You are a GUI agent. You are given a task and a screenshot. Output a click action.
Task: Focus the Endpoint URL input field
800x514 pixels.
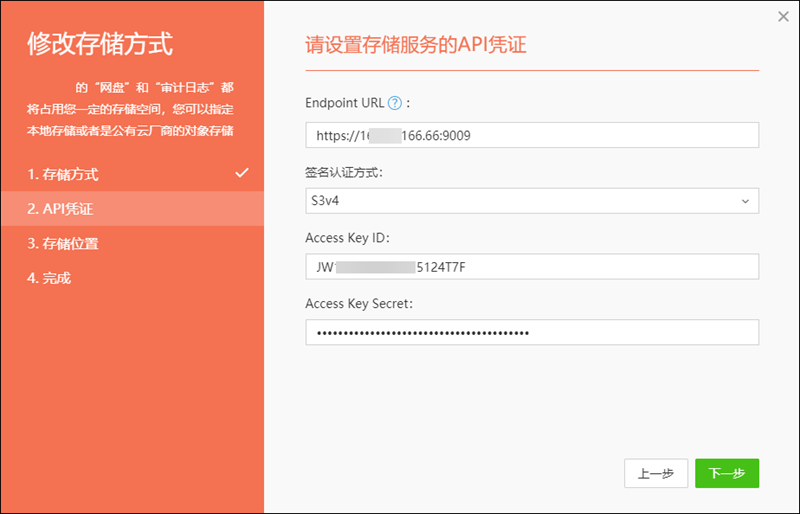coord(532,135)
